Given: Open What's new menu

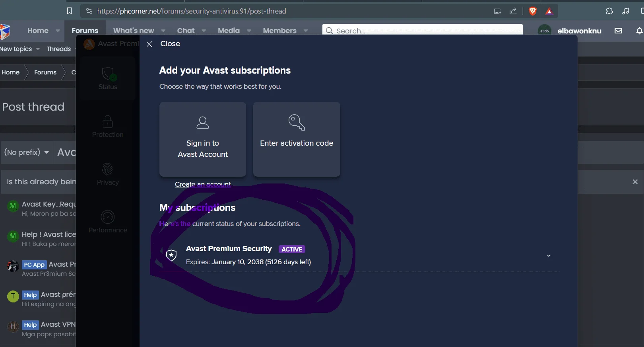Looking at the screenshot, I should coord(133,31).
